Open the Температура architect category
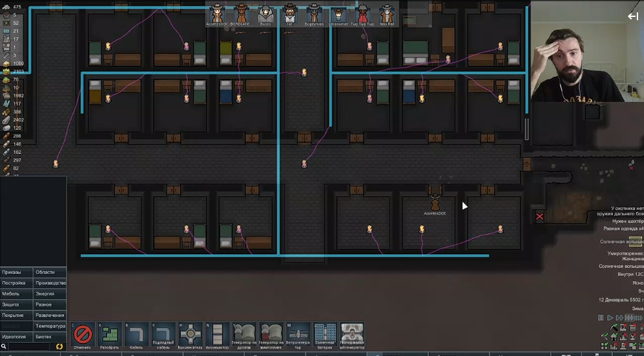 point(50,326)
